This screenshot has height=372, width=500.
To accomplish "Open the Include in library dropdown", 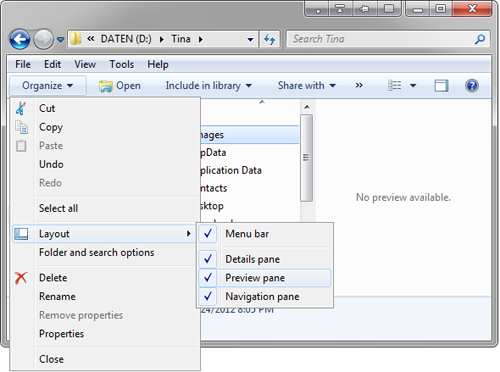I will click(x=209, y=86).
